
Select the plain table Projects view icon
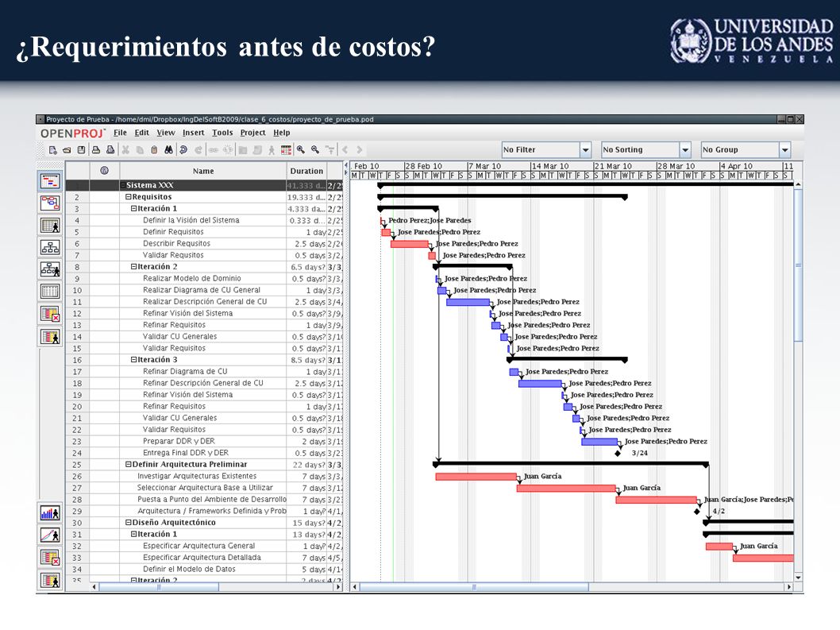[x=50, y=292]
